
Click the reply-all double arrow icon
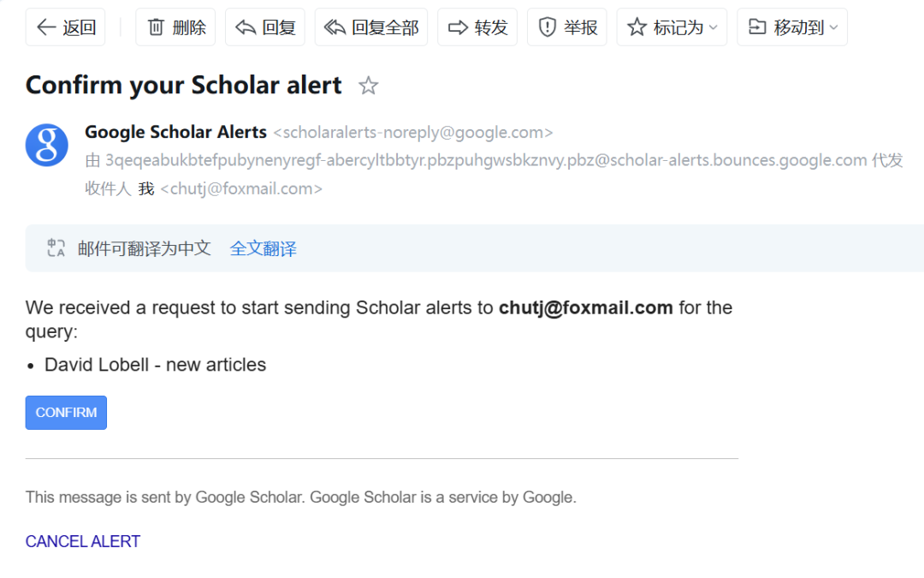tap(335, 27)
